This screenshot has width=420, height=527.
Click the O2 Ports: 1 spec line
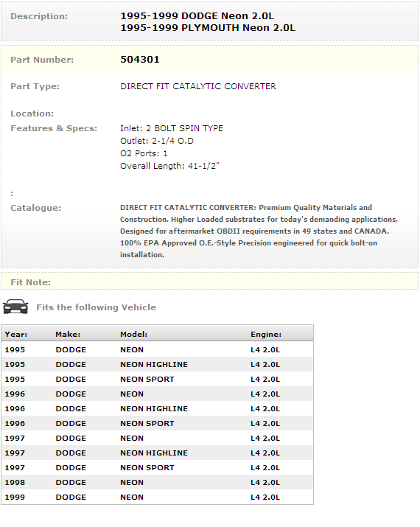click(x=144, y=153)
